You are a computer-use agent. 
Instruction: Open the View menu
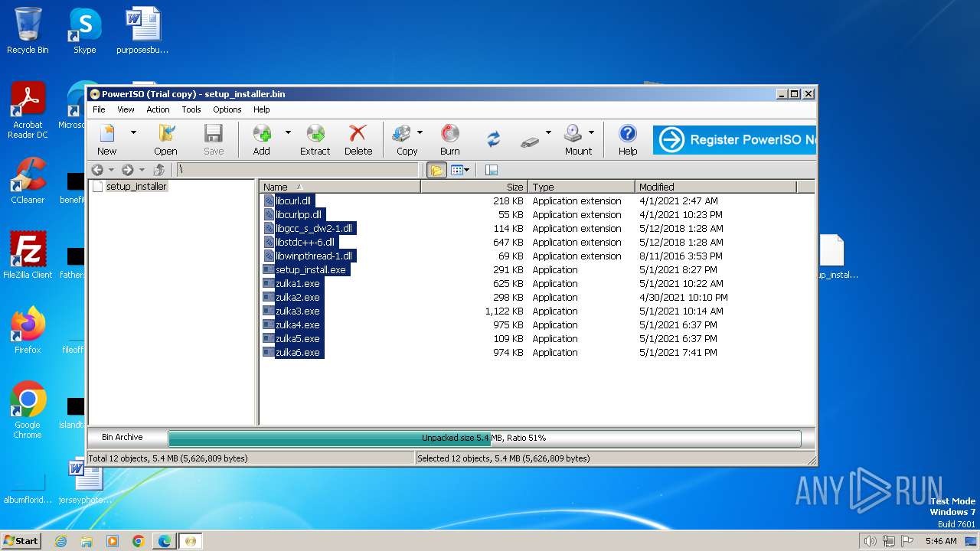pyautogui.click(x=126, y=109)
